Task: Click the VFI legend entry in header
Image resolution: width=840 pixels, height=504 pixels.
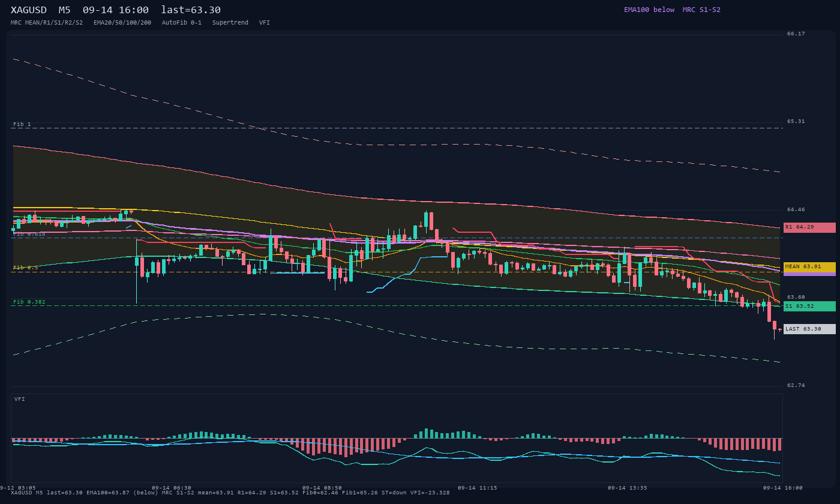Action: (x=265, y=23)
